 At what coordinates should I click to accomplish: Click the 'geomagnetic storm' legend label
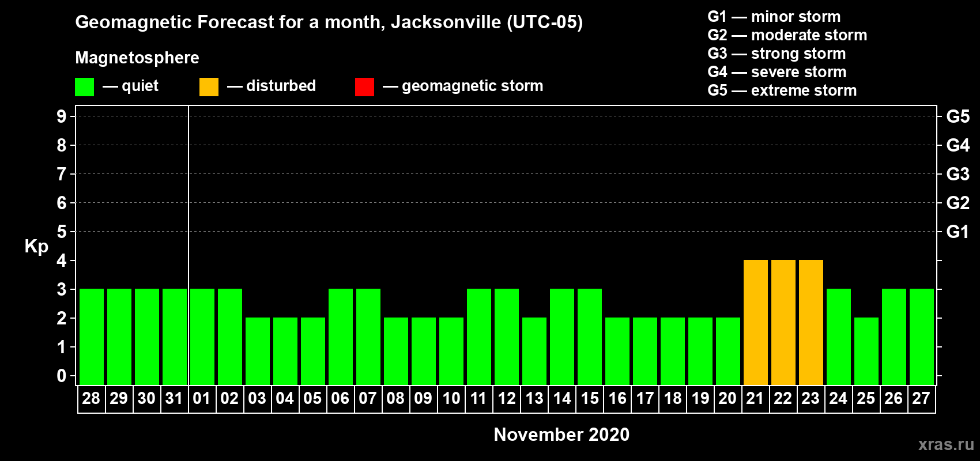[x=472, y=86]
